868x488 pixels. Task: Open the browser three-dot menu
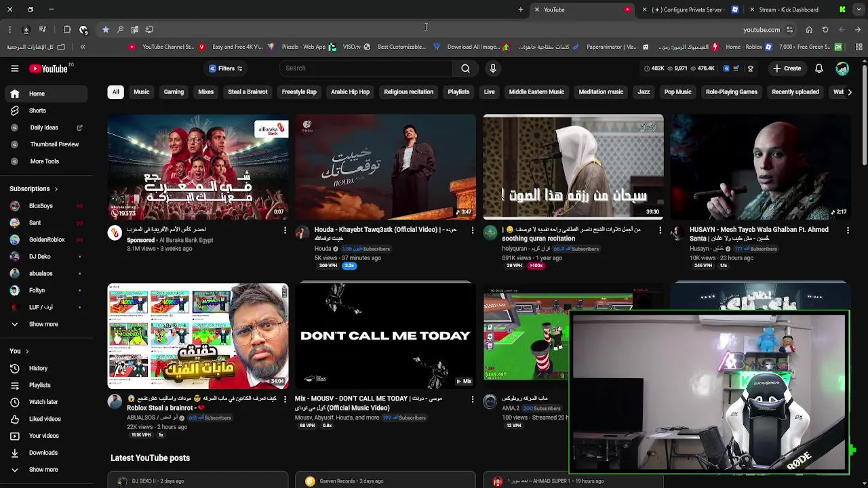[x=9, y=30]
